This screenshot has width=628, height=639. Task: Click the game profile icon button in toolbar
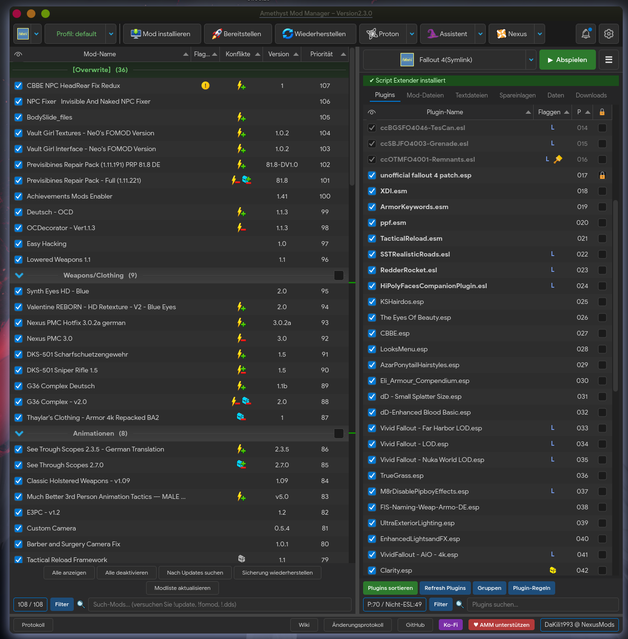pos(23,34)
